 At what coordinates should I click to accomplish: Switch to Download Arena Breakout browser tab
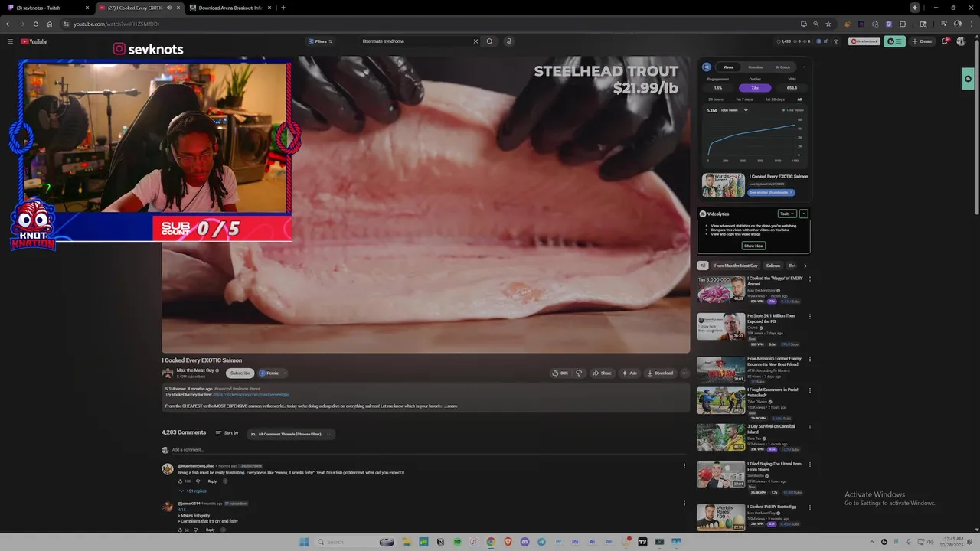coord(230,8)
